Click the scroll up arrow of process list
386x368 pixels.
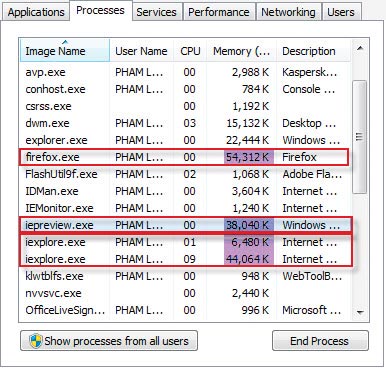[360, 49]
